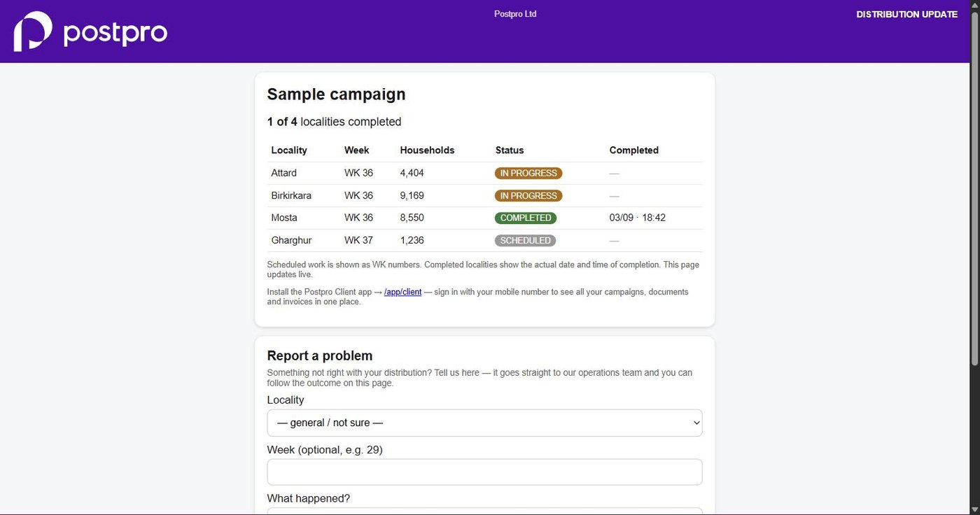Viewport: 980px width, 515px height.
Task: Click the Report a problem heading
Action: (320, 355)
